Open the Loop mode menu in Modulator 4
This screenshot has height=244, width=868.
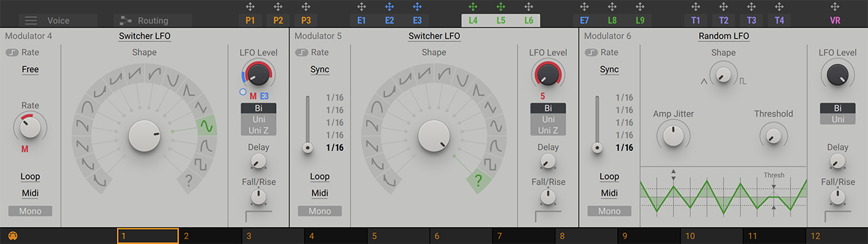tap(30, 176)
